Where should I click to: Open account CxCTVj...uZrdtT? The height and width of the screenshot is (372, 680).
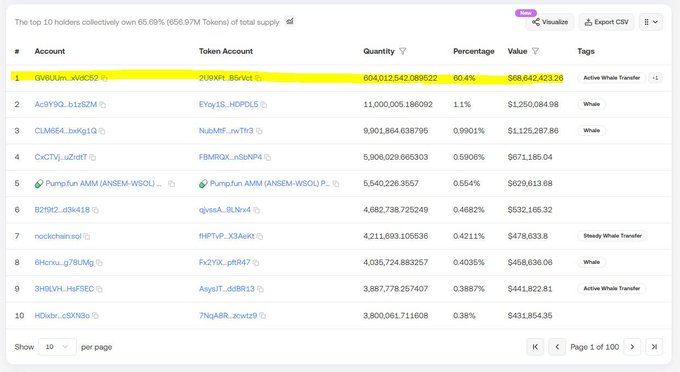point(61,157)
